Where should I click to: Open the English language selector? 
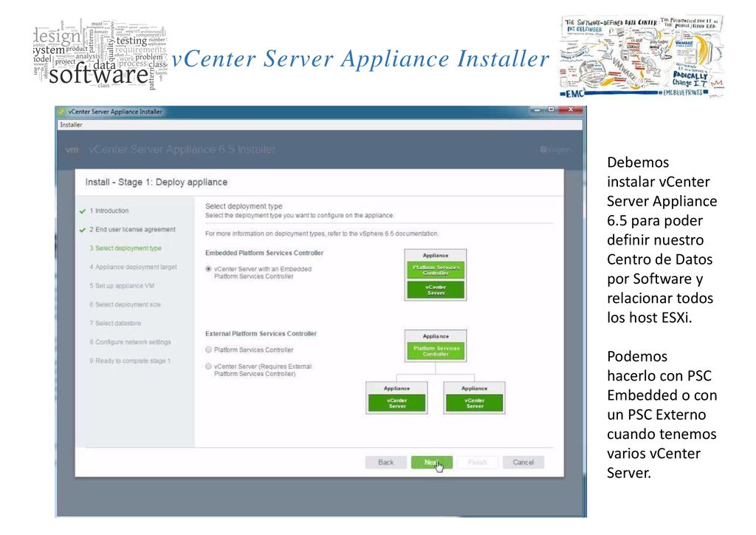pos(555,150)
